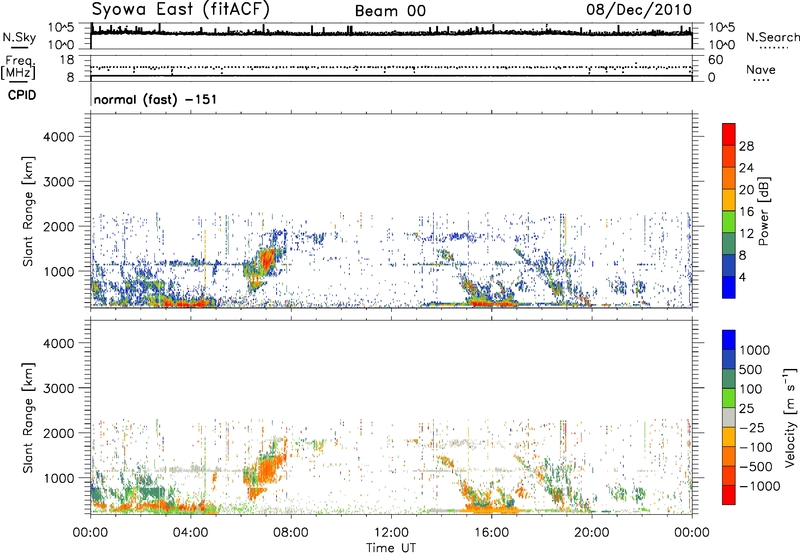Click the Nave axis value '60'

click(715, 60)
